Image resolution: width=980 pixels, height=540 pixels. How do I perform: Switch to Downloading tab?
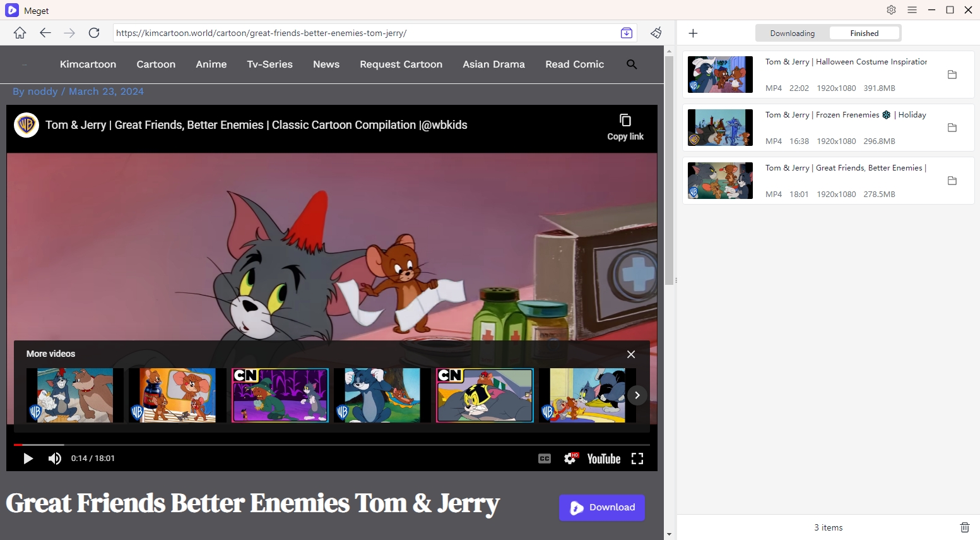793,33
